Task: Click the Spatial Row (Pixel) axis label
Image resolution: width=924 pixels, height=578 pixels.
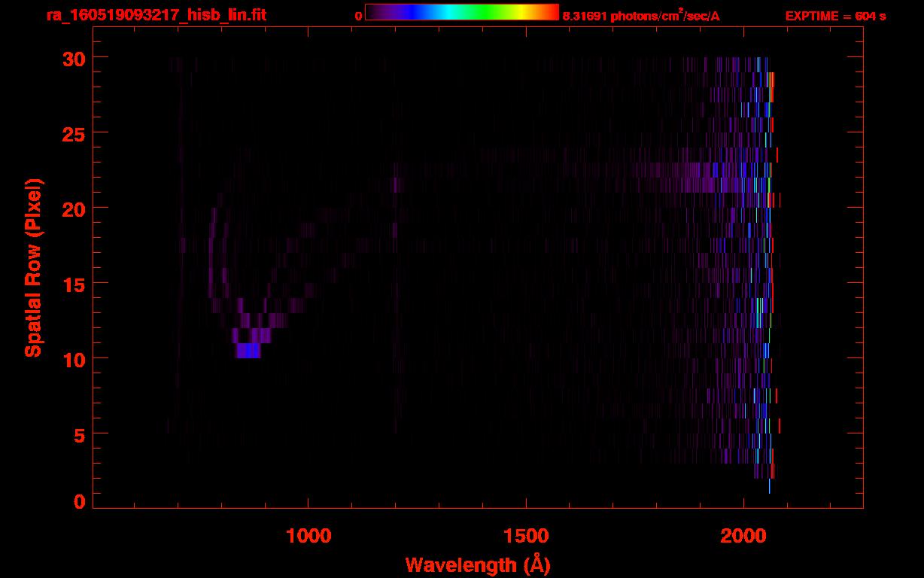Action: 33,268
